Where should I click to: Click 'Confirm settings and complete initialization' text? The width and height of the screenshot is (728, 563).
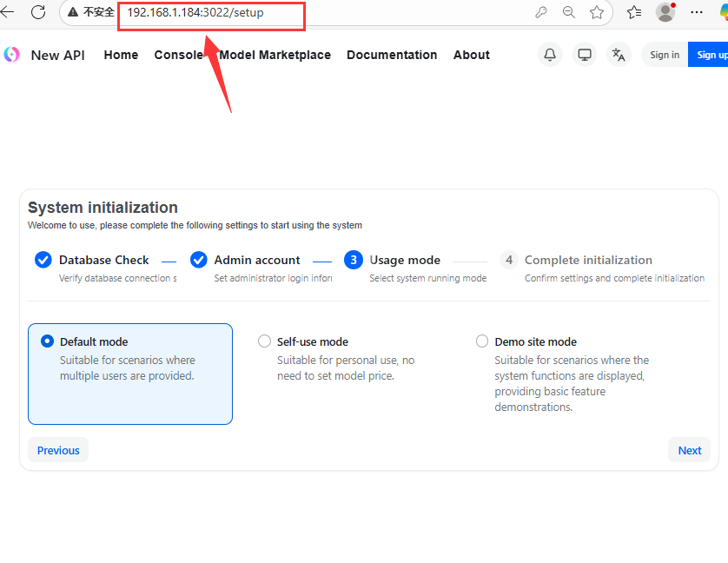(x=614, y=278)
